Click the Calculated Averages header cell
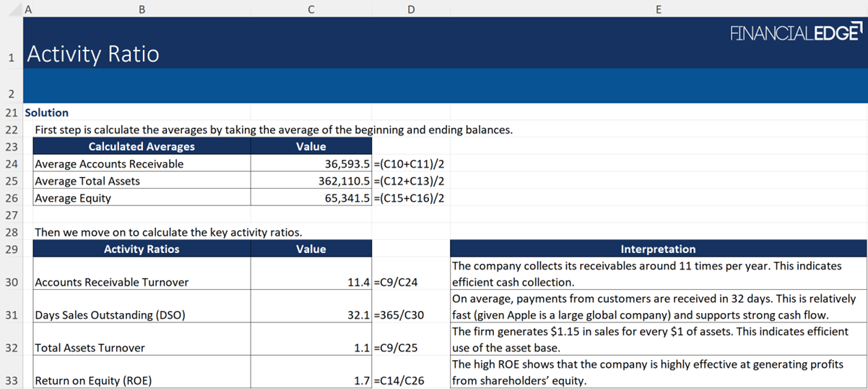Viewport: 868px width, 389px height. (142, 147)
